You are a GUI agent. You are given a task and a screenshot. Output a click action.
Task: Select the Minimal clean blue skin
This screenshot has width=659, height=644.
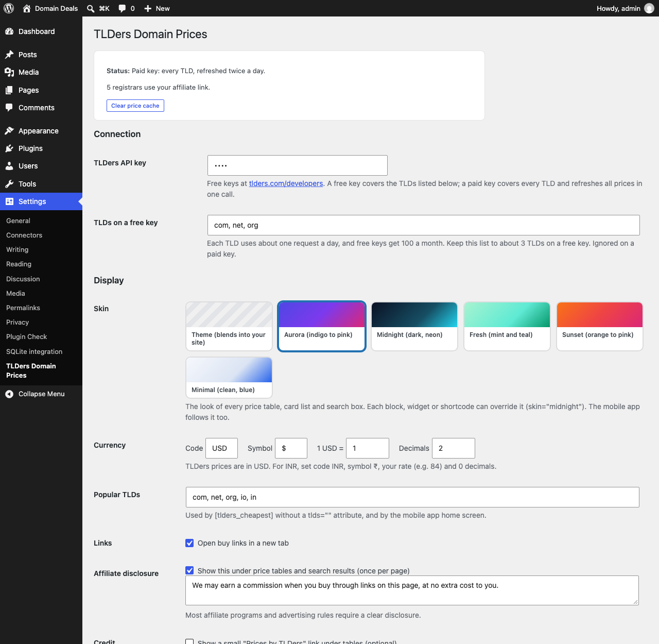click(x=229, y=378)
